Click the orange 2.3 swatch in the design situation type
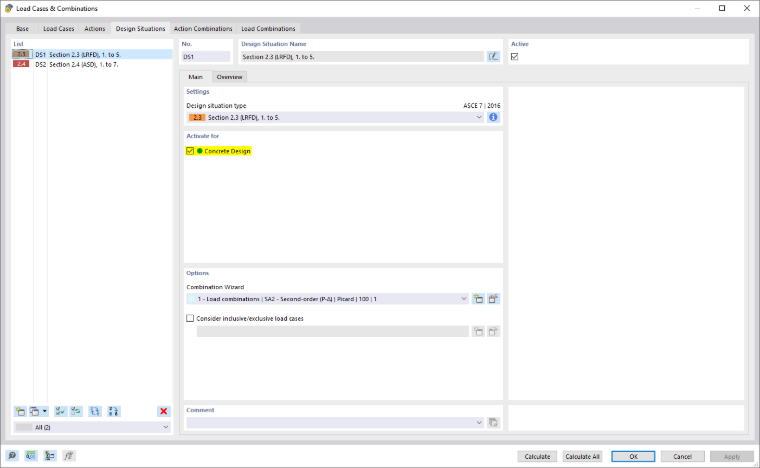 tap(197, 117)
